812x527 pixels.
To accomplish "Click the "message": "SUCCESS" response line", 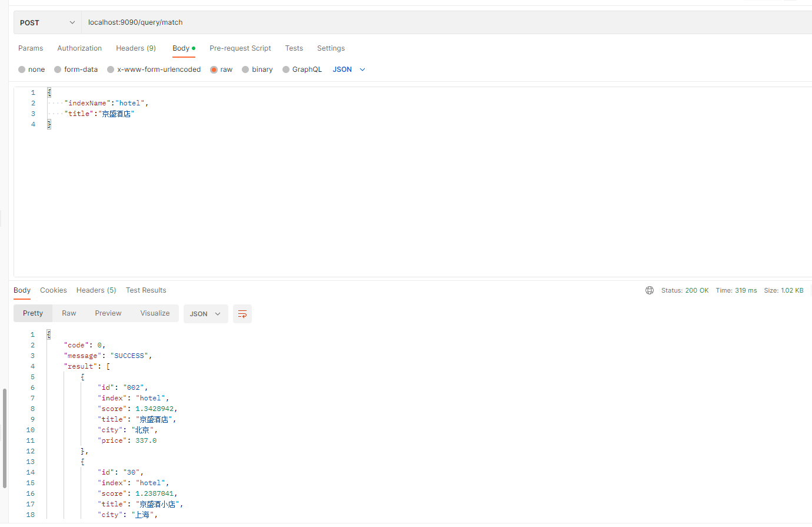I will 108,356.
